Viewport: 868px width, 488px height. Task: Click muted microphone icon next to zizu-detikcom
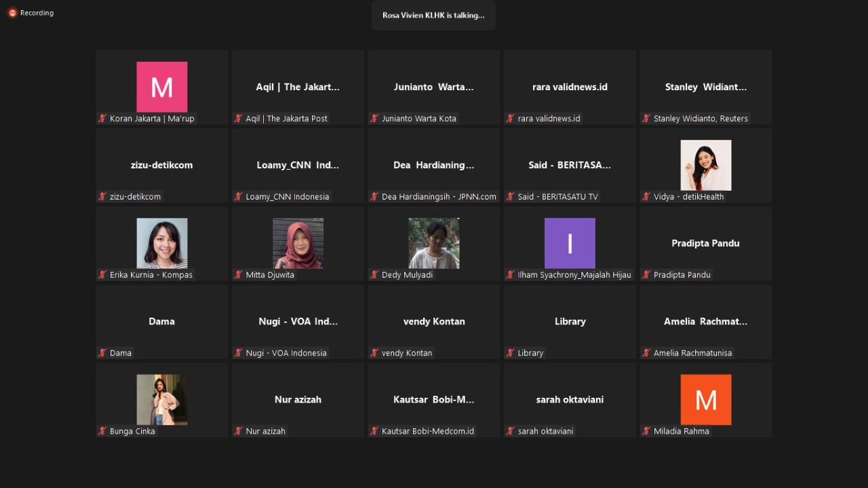(103, 197)
